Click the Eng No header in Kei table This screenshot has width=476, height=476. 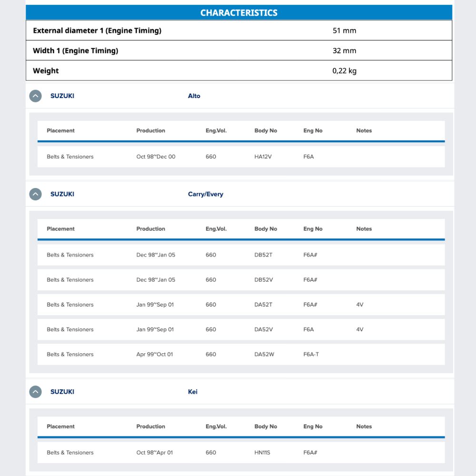coord(313,426)
